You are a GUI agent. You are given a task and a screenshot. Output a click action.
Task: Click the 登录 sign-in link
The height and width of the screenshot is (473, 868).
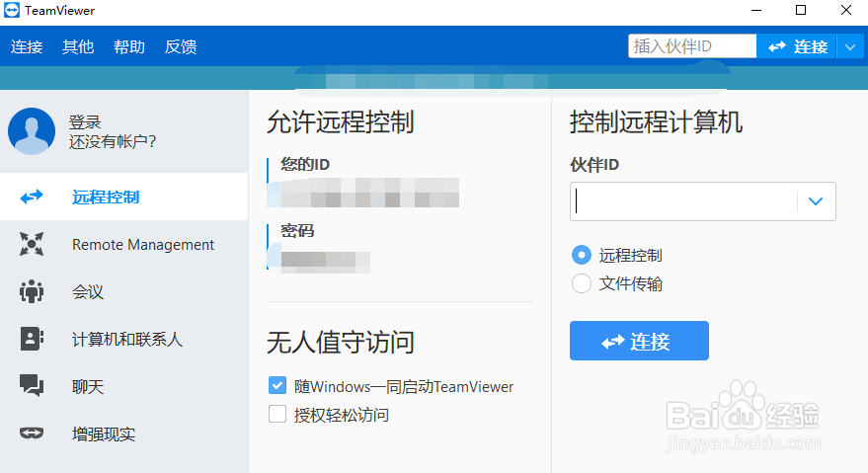pos(85,122)
